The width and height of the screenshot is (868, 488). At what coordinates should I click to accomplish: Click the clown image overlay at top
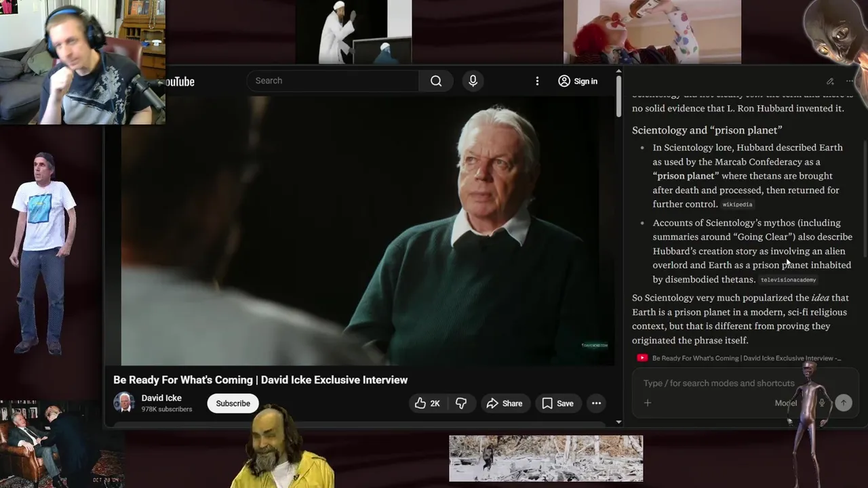[652, 31]
